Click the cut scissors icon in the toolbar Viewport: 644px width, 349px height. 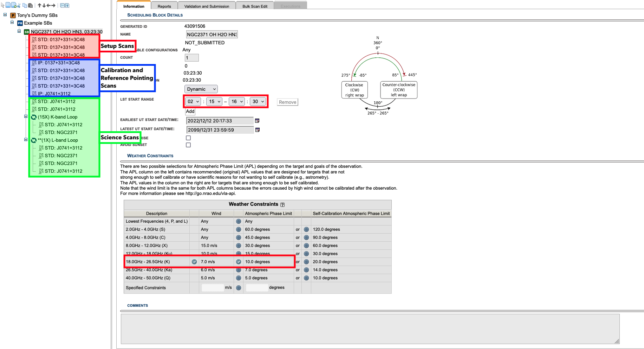coord(19,5)
